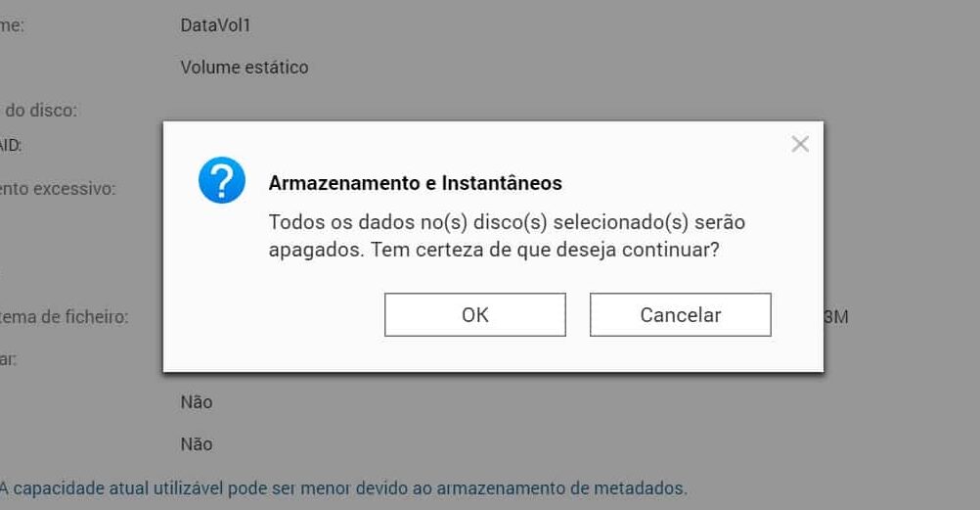Click the 'Todos os dados' warning line
This screenshot has width=980, height=510.
507,222
